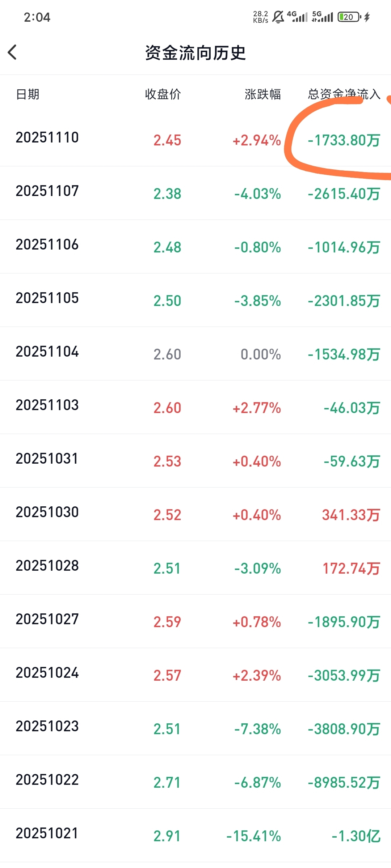
Task: Open the 20251106 date row
Action: pos(195,247)
